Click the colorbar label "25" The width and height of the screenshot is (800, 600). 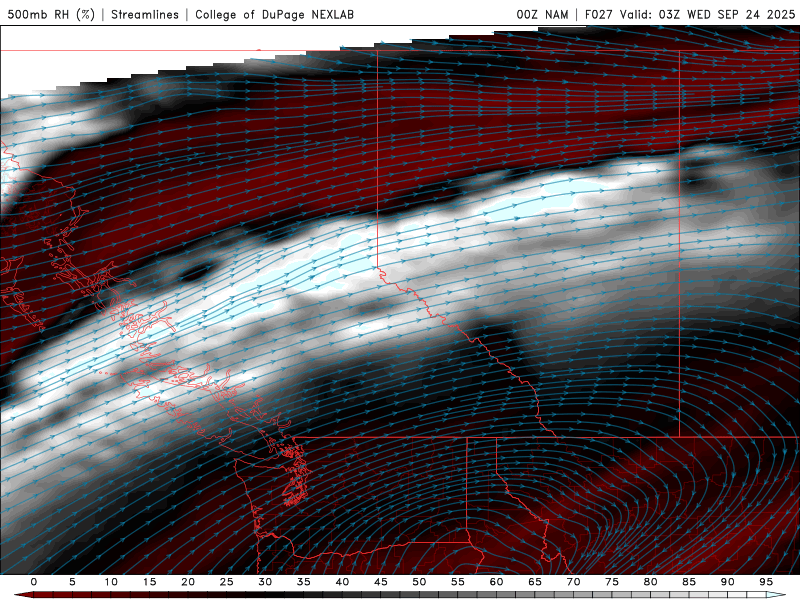tap(227, 582)
